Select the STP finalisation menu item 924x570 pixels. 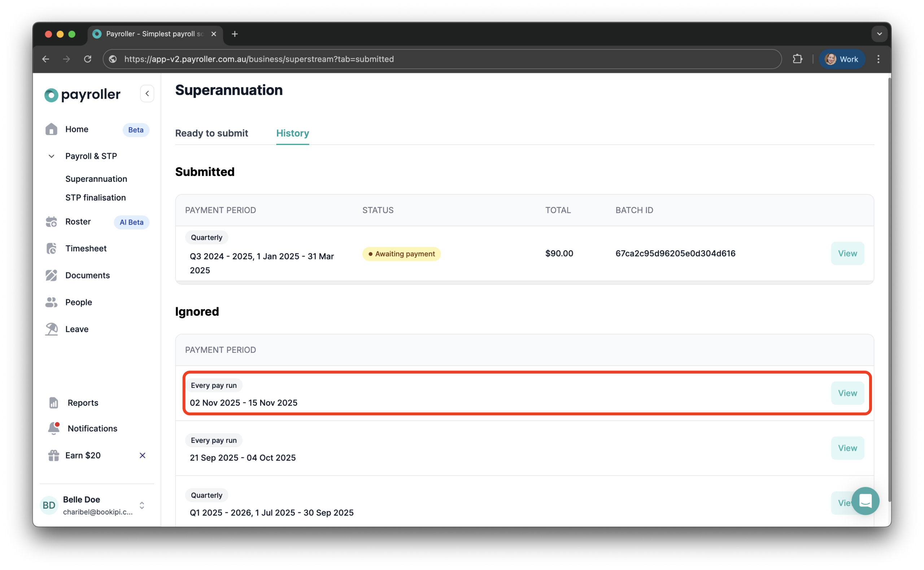[95, 198]
